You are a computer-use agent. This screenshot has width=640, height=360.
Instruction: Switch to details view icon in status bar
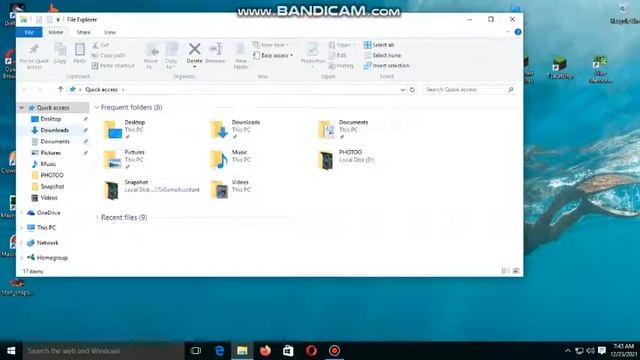click(x=504, y=271)
